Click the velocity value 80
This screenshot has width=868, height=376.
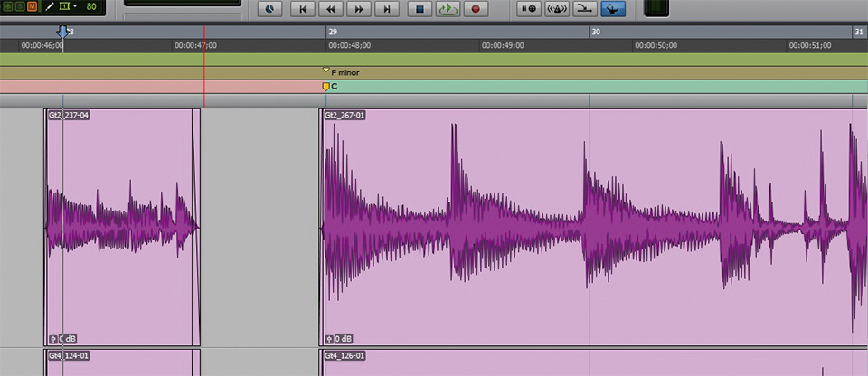(x=91, y=7)
